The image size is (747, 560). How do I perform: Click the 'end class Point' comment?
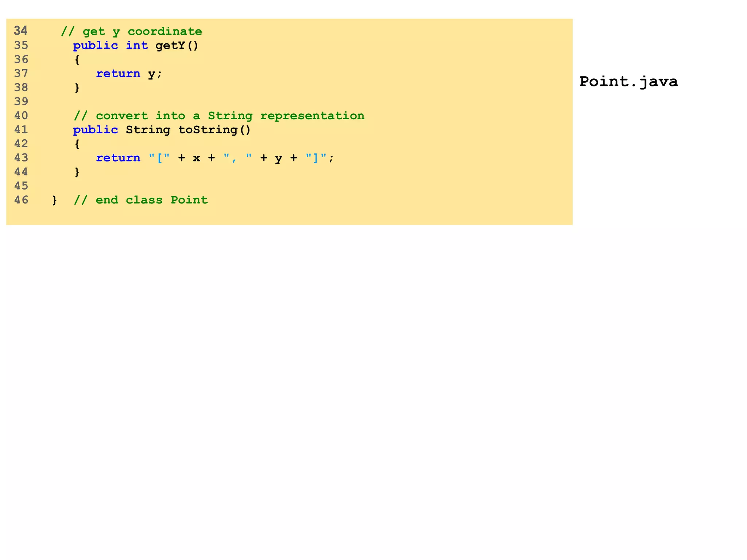(141, 200)
